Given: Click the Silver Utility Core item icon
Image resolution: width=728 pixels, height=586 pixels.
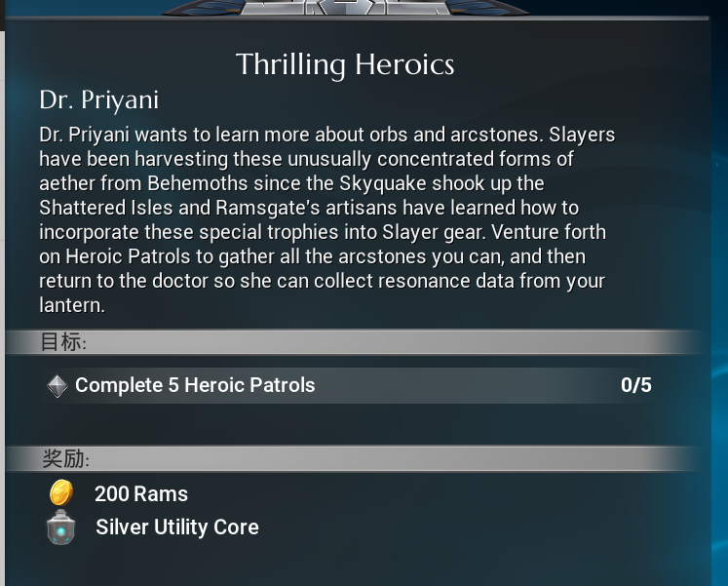Looking at the screenshot, I should tap(60, 527).
